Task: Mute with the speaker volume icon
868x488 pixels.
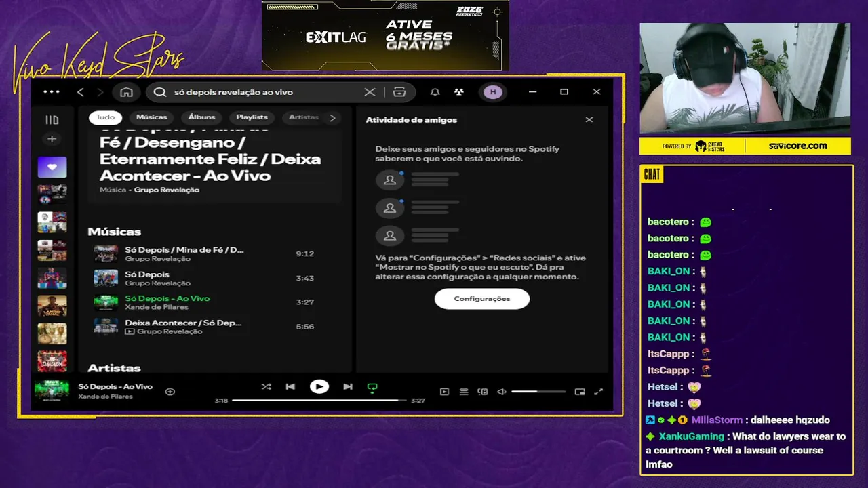Action: [502, 392]
